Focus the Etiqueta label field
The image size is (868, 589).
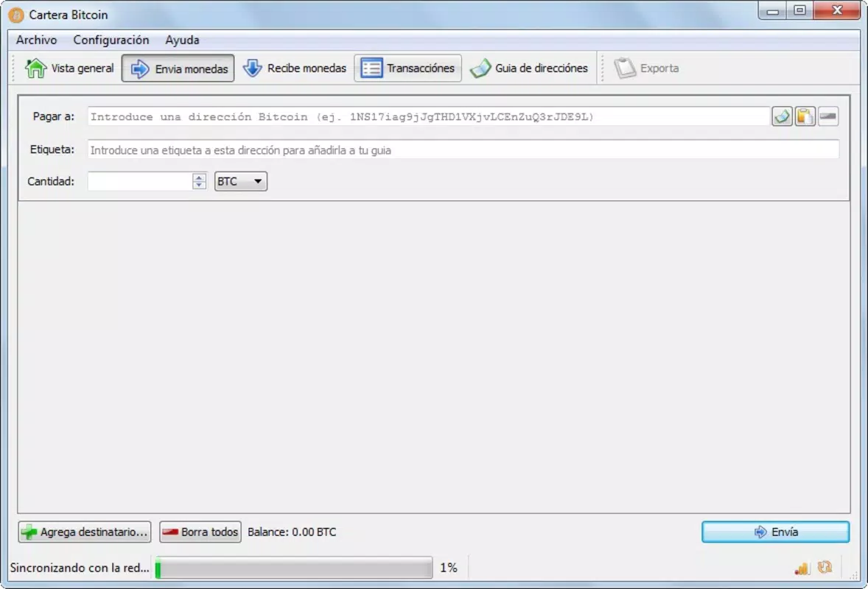point(463,150)
